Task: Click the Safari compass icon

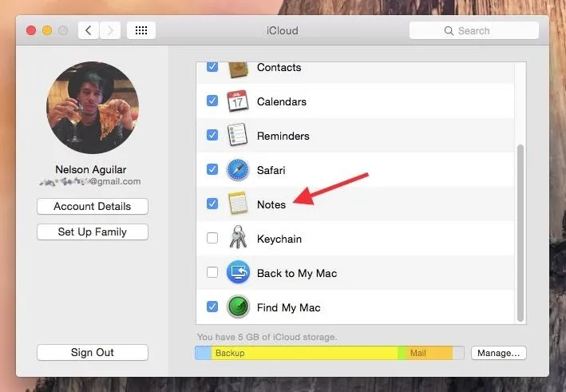Action: point(238,169)
